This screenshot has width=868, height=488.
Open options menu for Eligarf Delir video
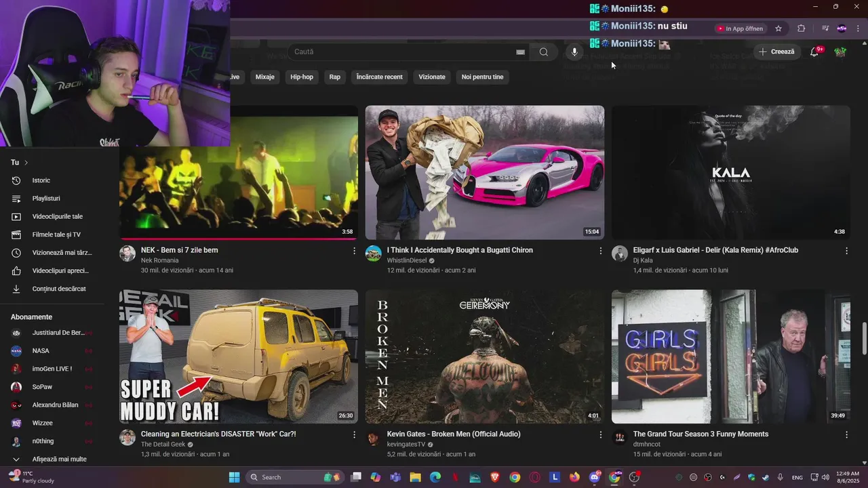click(846, 251)
